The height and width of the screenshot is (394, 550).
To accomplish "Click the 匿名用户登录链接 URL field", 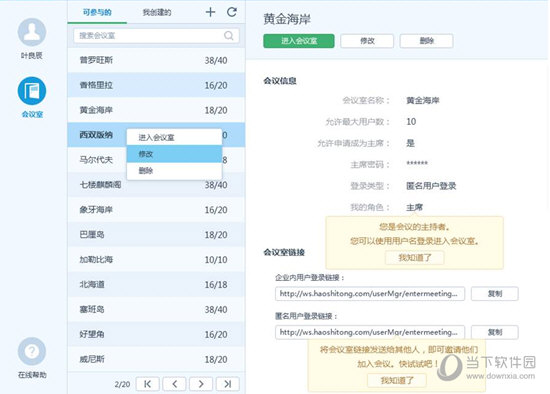I will [x=370, y=332].
